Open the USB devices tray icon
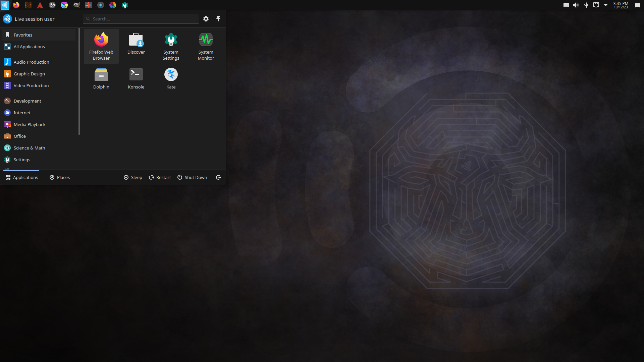 click(x=586, y=5)
